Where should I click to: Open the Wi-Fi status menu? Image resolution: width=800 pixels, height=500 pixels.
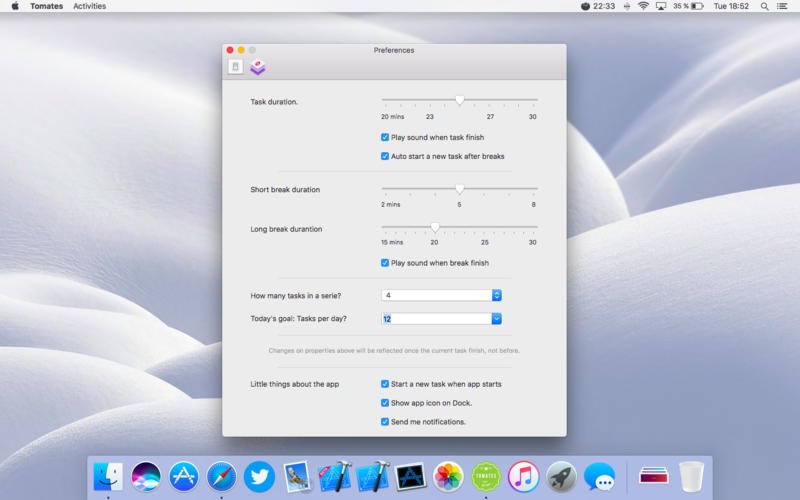coord(643,6)
